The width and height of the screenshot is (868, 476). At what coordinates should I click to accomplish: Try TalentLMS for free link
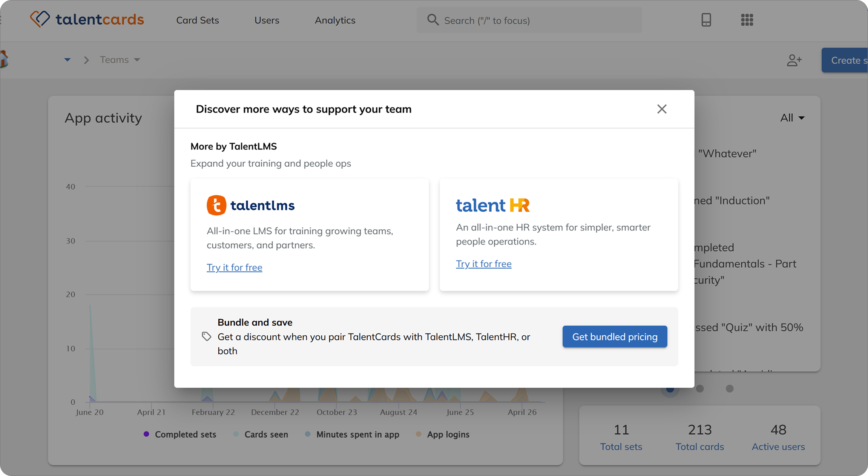pyautogui.click(x=235, y=267)
